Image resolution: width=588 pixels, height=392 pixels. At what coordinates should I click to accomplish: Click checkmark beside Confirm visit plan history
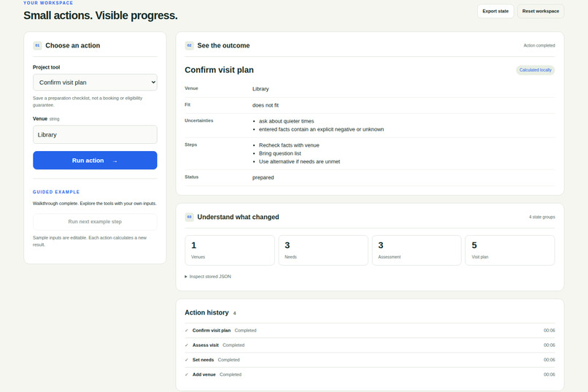coord(186,331)
